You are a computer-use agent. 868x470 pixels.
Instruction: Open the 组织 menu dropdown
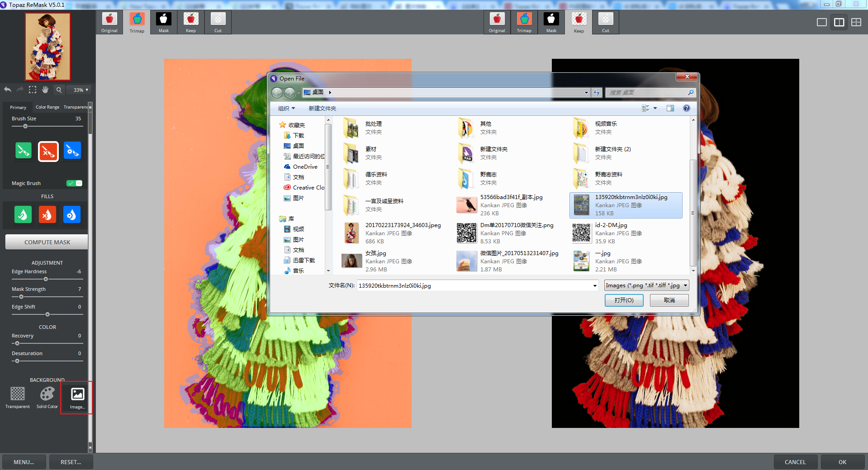coord(286,109)
